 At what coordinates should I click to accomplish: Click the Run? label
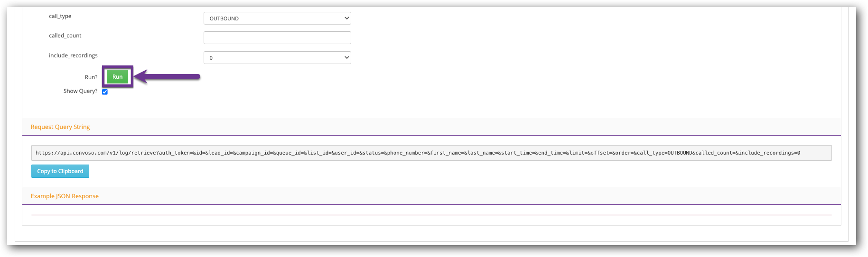tap(91, 77)
